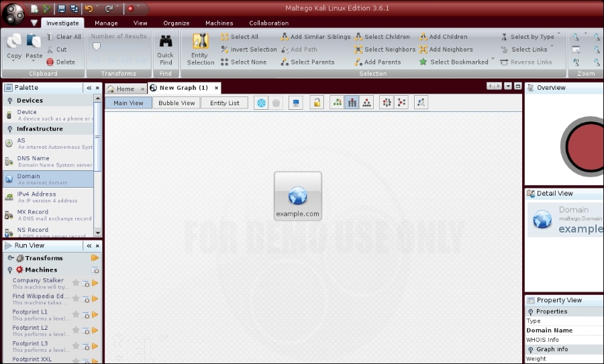Open the Machines ribbon tab
This screenshot has height=364, width=604.
click(x=219, y=23)
